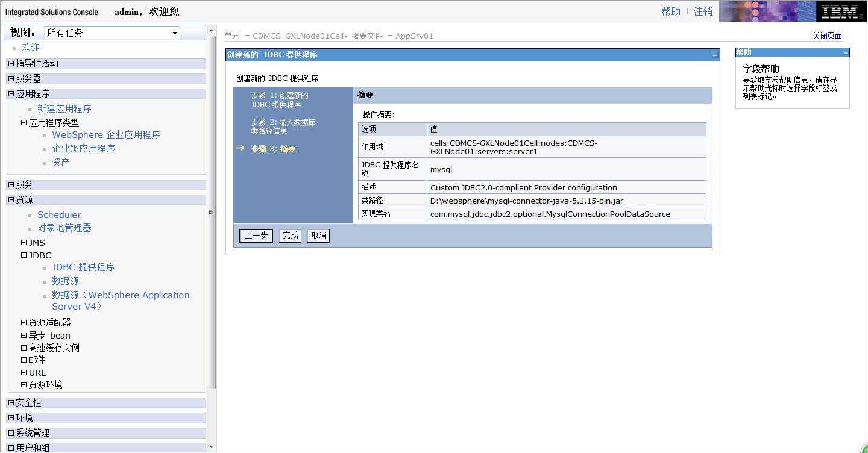Click the 帮助 link in header
This screenshot has width=868, height=453.
[671, 11]
